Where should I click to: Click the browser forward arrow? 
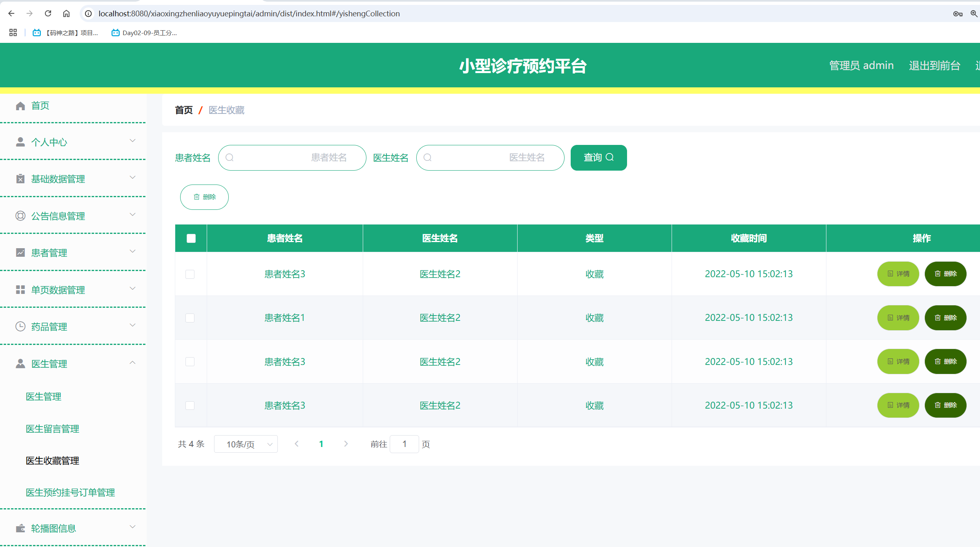tap(29, 13)
